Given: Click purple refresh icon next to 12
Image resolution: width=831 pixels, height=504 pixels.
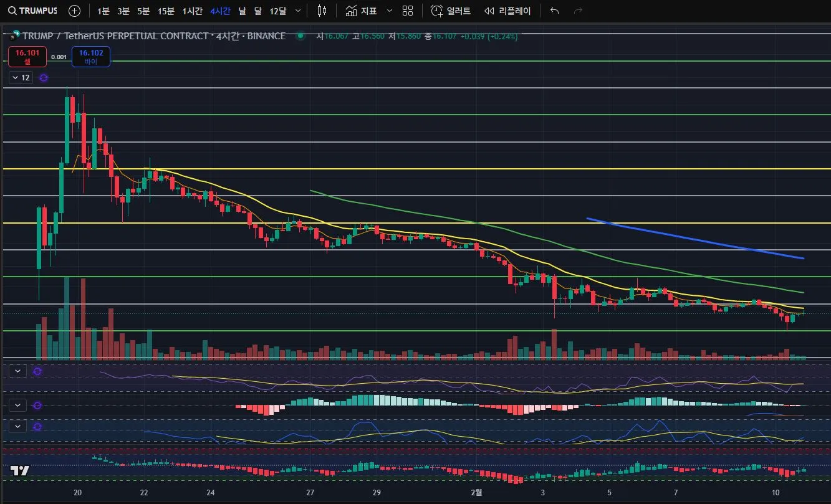Looking at the screenshot, I should tap(44, 78).
